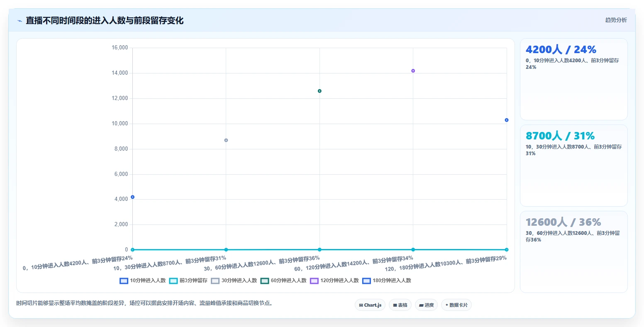
Task: Select the 进度 tag
Action: pos(426,305)
